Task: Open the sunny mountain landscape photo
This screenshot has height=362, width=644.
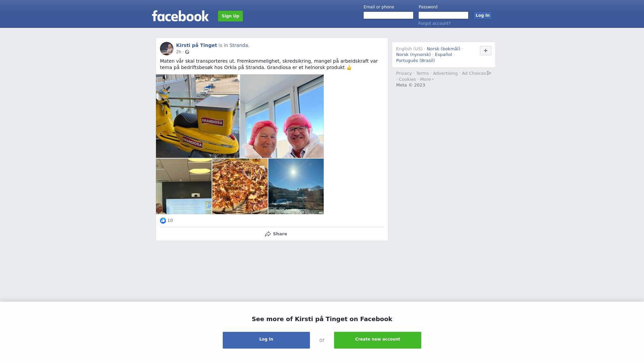Action: [x=296, y=186]
